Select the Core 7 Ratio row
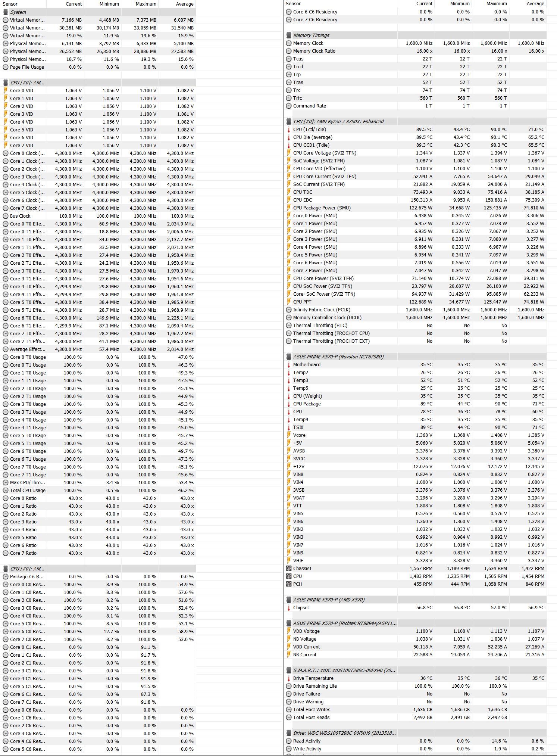Screen dimensions: 557x756 point(98,553)
